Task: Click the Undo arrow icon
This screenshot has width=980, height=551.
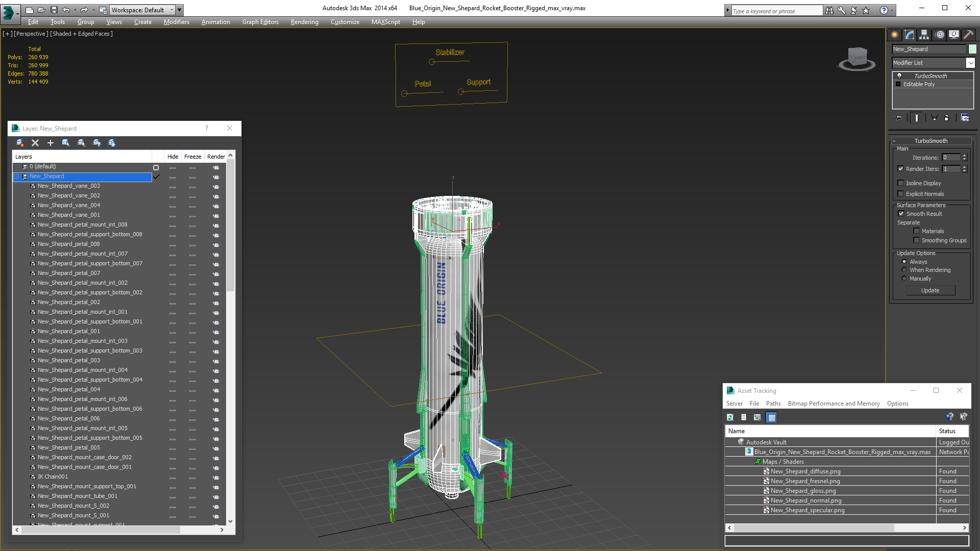Action: coord(66,10)
